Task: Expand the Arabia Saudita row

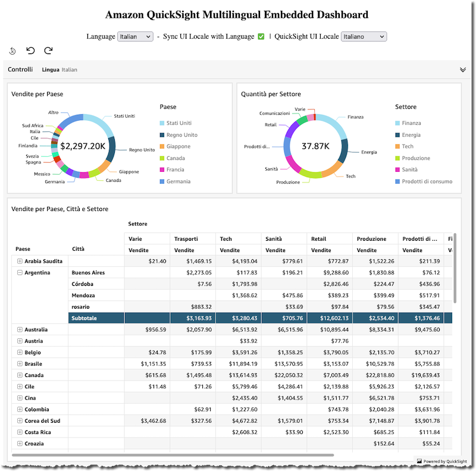Action: click(20, 261)
